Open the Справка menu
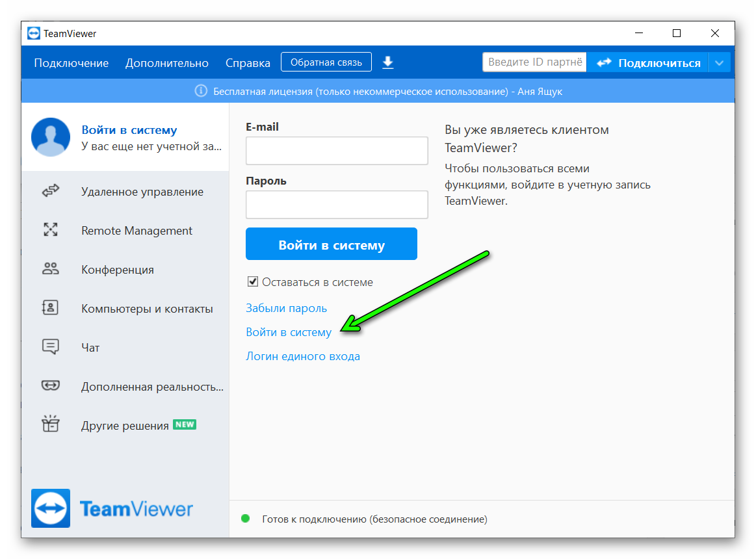The height and width of the screenshot is (559, 756). 248,63
